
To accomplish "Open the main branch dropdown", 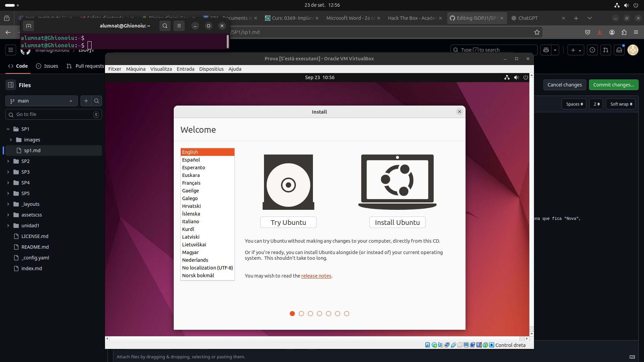I will pos(41,101).
